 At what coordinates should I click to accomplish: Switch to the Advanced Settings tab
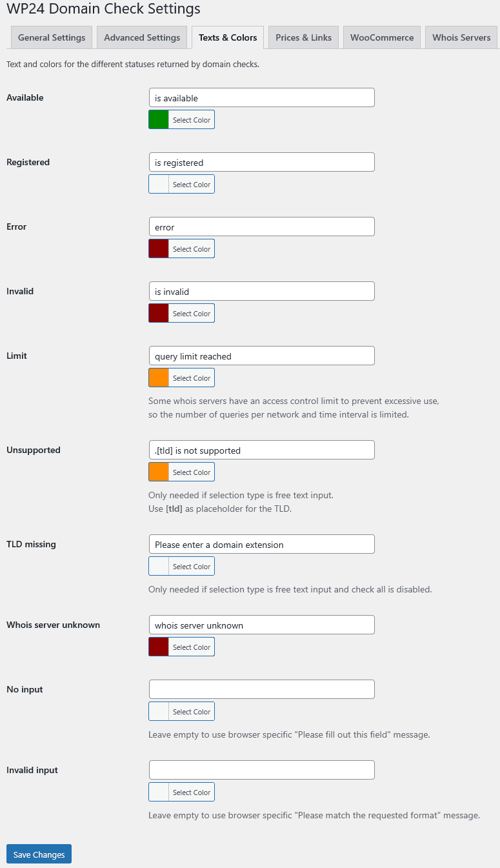142,37
